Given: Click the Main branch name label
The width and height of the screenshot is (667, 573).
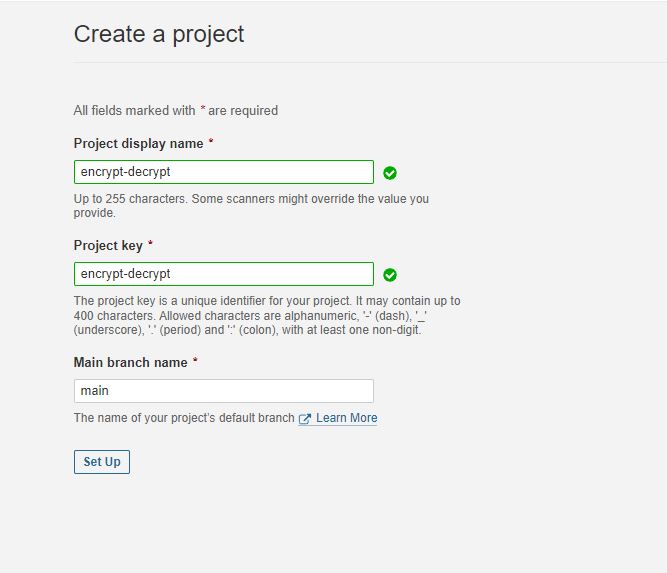Looking at the screenshot, I should point(131,362).
